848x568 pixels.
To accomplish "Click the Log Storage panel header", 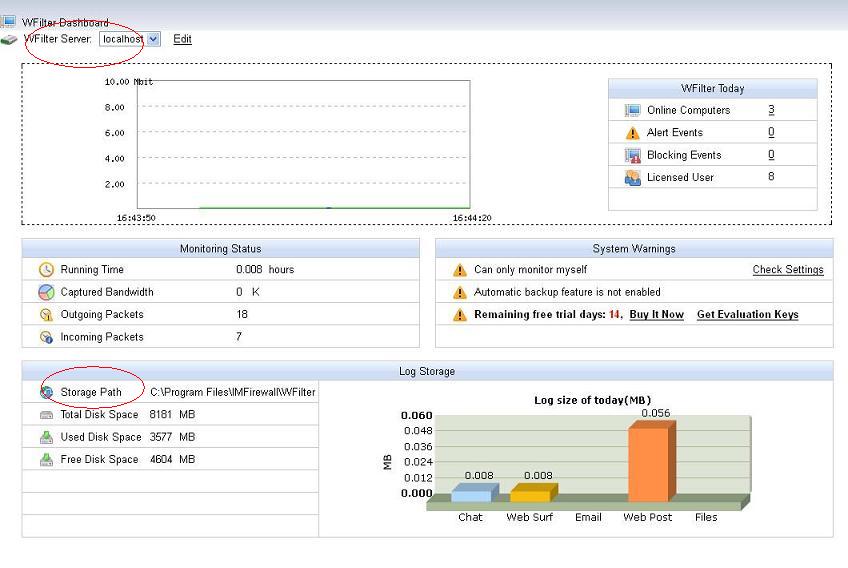I will (x=427, y=371).
